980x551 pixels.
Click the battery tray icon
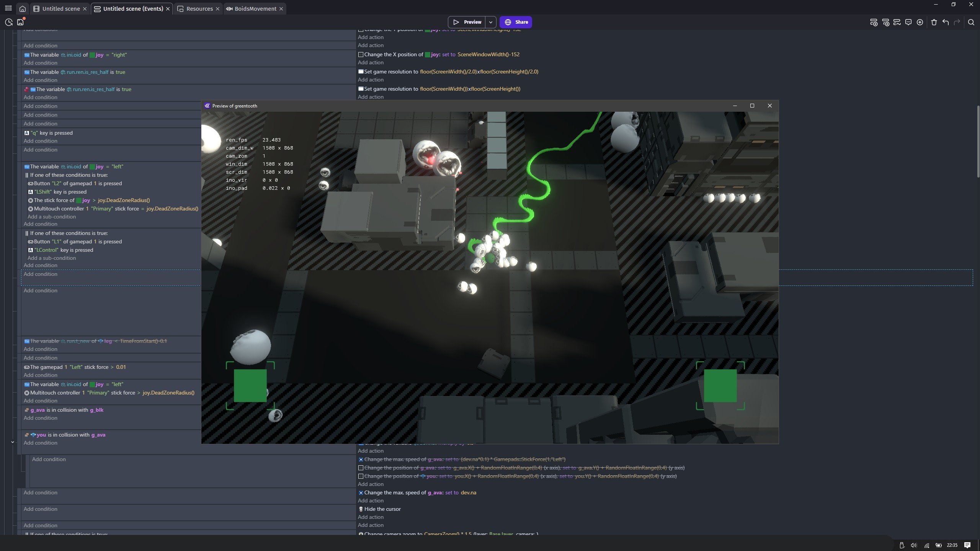[939, 545]
